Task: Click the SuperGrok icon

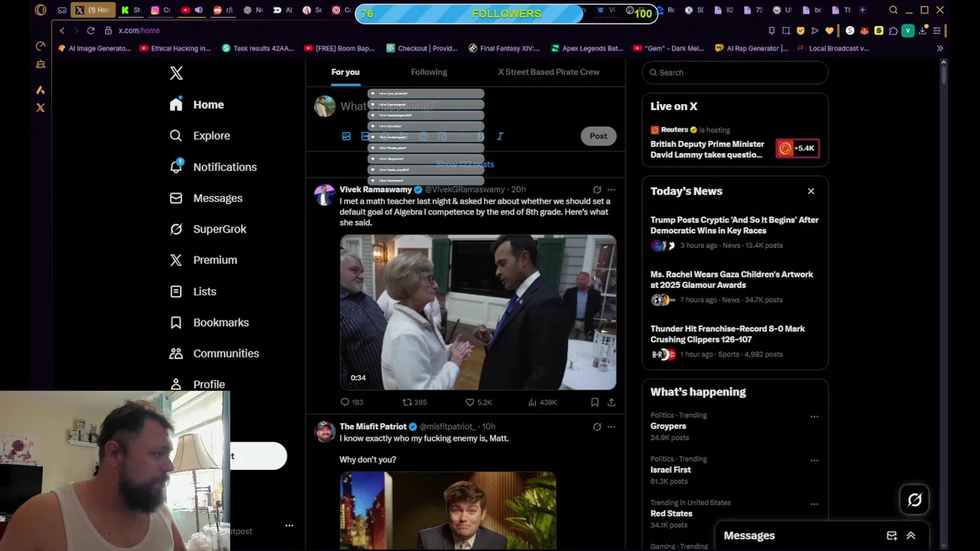Action: click(176, 229)
